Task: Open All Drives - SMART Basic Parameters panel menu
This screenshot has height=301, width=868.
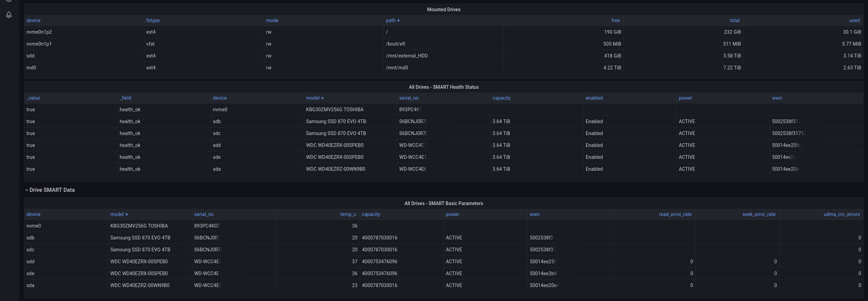Action: pos(443,203)
